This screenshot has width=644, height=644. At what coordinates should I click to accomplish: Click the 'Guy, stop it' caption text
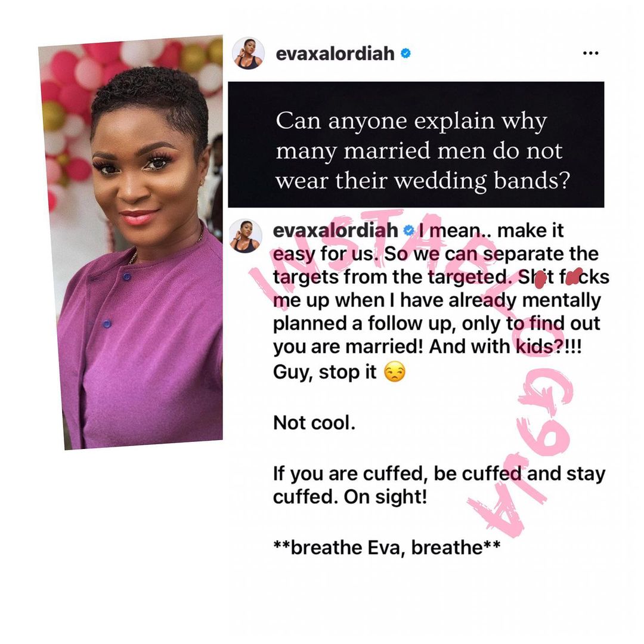click(324, 373)
